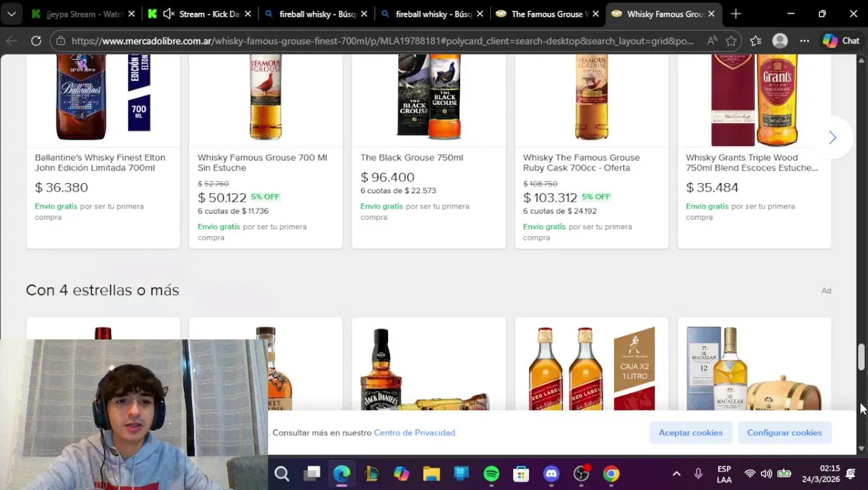
Task: Open Copilot Chat button
Action: click(841, 41)
